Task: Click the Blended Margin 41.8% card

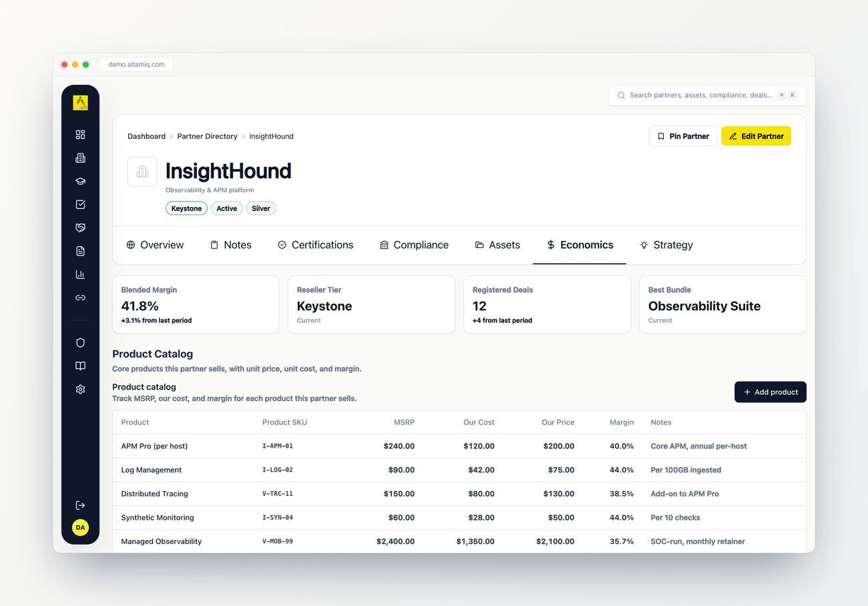Action: pyautogui.click(x=196, y=305)
